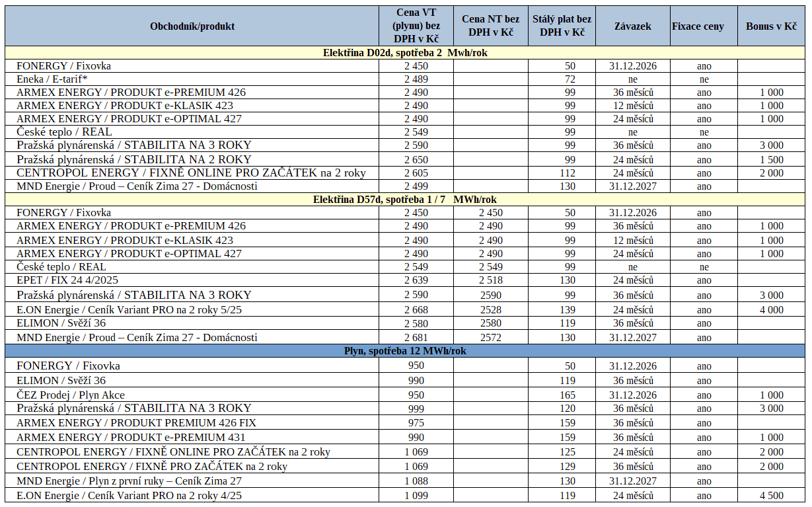
Task: Select the bonus value 1 500
Action: click(772, 159)
